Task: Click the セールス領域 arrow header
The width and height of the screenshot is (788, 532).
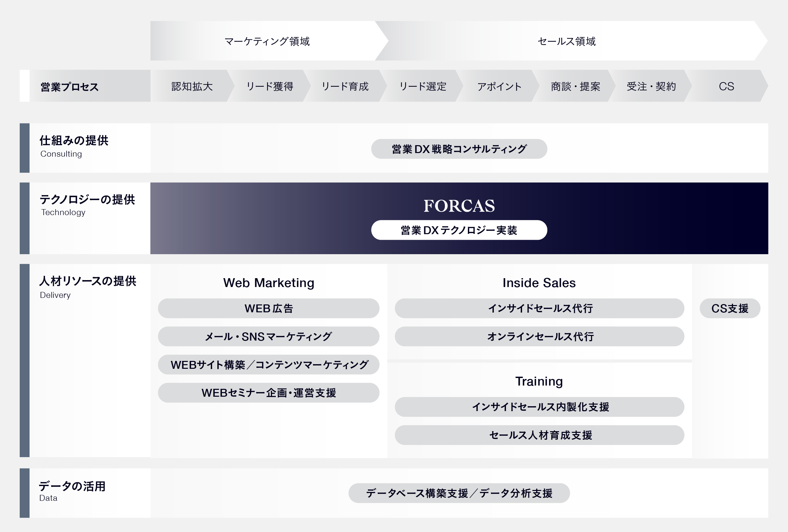Action: [571, 41]
